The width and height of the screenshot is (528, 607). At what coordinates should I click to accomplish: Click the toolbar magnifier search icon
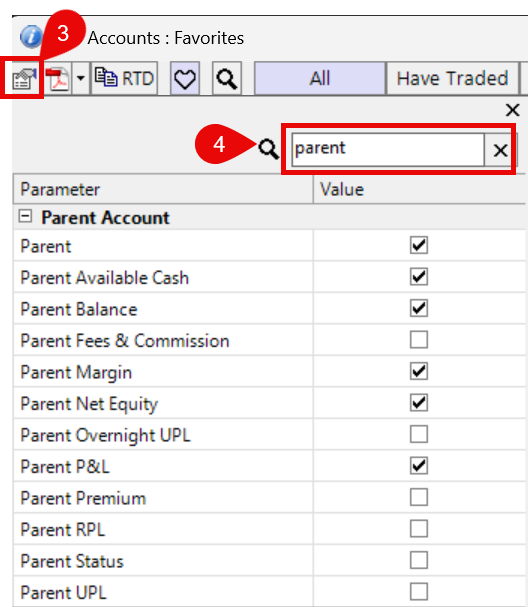click(227, 78)
